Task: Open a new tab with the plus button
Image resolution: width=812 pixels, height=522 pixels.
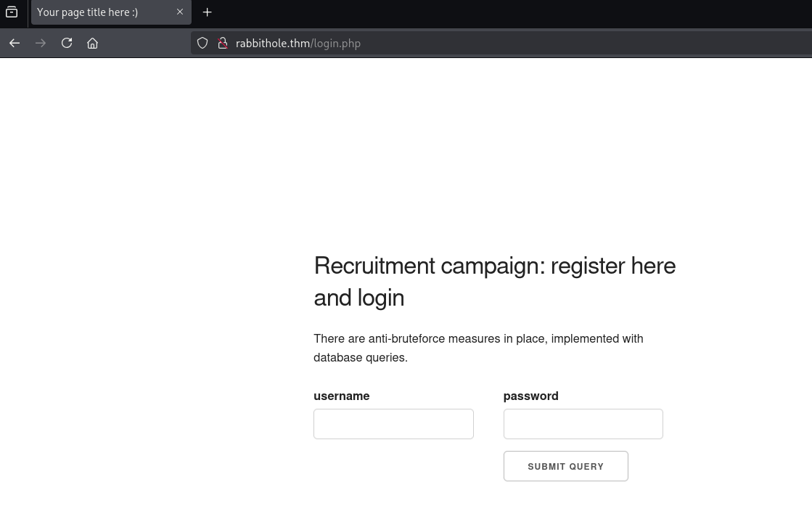Action: tap(208, 12)
